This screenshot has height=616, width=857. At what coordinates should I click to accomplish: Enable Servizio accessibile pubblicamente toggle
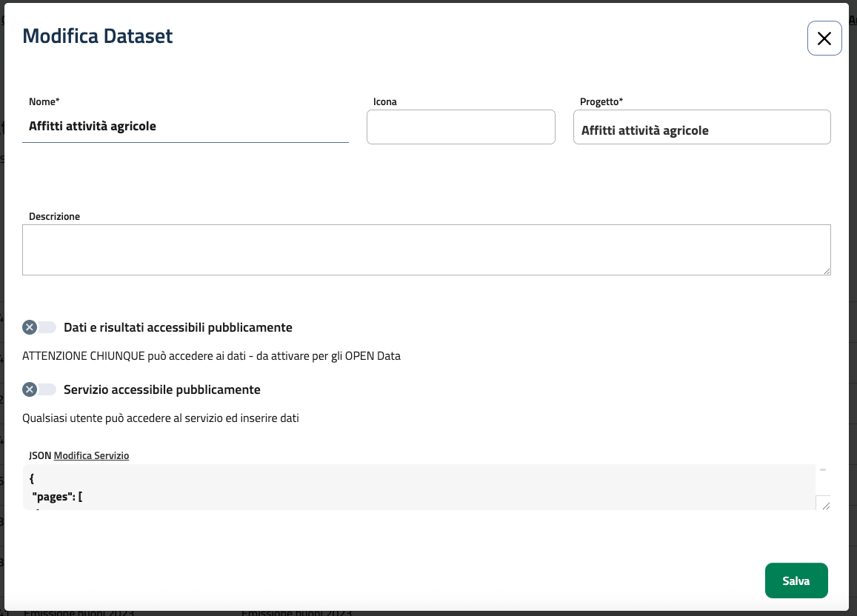click(x=39, y=389)
